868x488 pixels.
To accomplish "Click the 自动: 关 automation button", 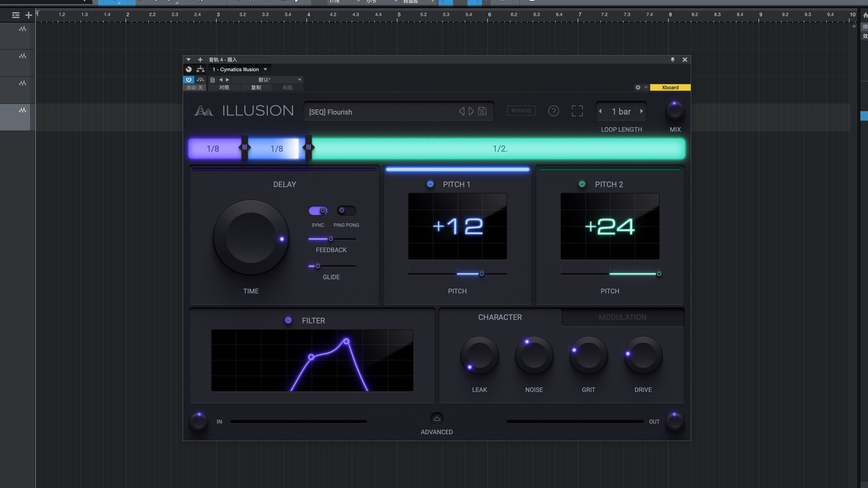I will 195,88.
